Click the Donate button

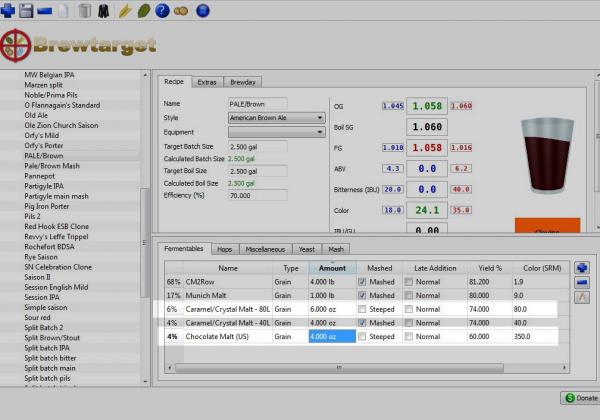pyautogui.click(x=579, y=398)
